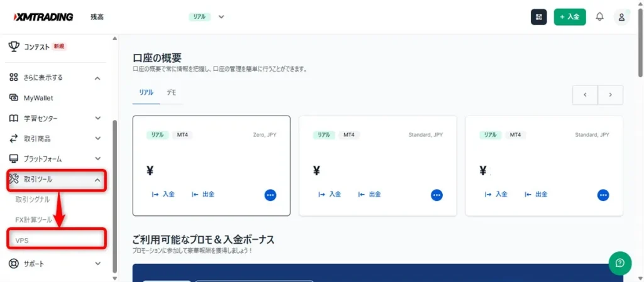644x282 pixels.
Task: Collapse 取引ツール menu chevron
Action: pos(97,180)
